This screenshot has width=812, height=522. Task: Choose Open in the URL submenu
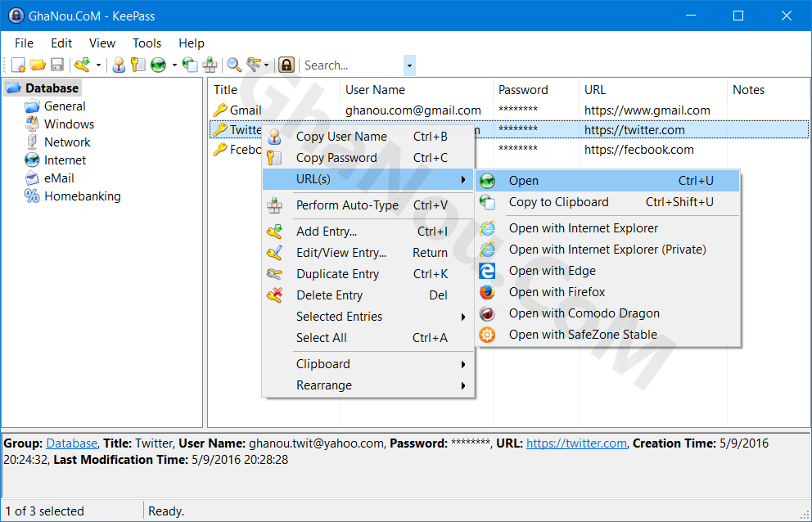(607, 181)
